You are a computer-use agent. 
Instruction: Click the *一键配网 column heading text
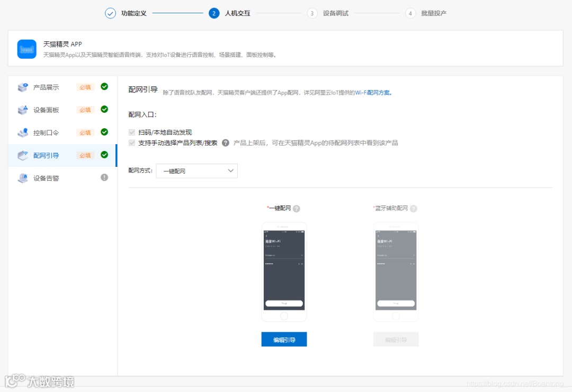279,208
